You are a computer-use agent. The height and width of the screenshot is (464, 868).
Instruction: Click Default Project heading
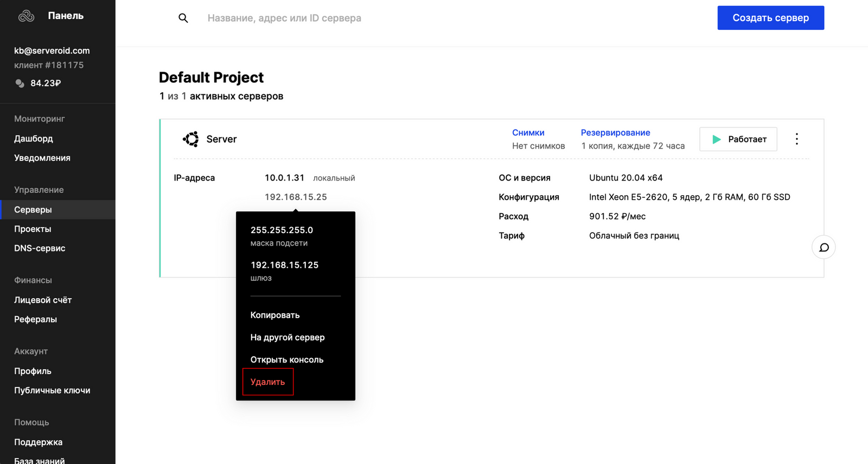click(x=211, y=78)
